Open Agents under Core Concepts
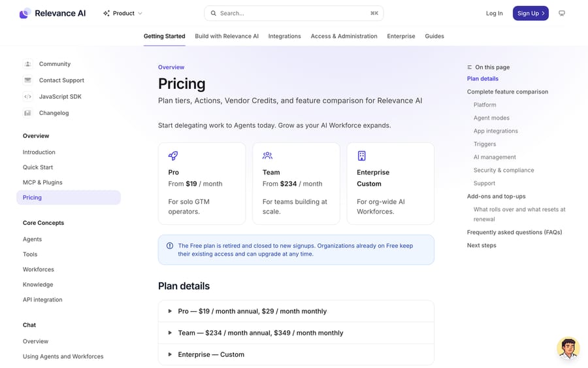Image resolution: width=588 pixels, height=368 pixels. tap(32, 239)
